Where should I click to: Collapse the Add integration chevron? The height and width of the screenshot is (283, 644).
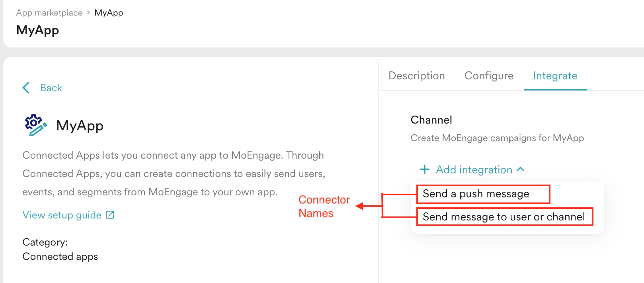[521, 169]
